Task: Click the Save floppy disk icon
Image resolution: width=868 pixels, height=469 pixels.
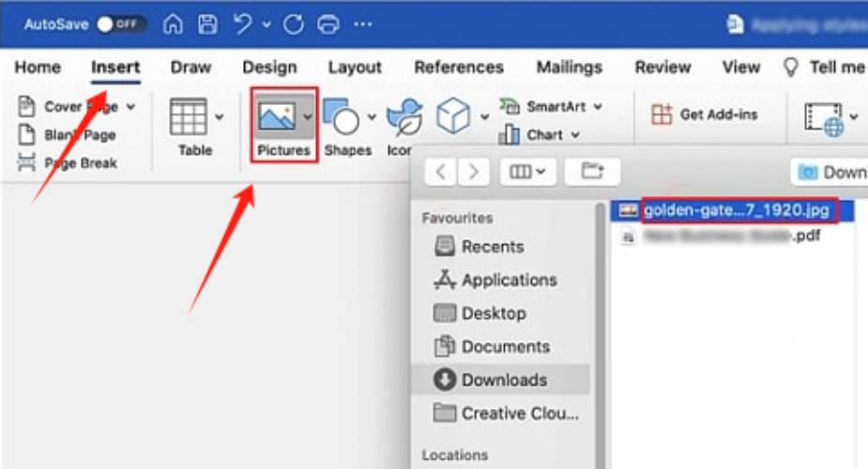Action: tap(207, 24)
